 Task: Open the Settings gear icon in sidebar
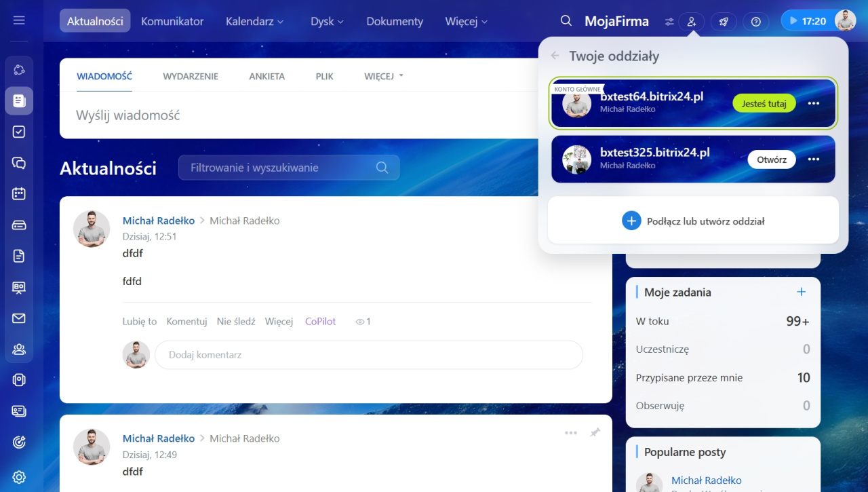[19, 477]
